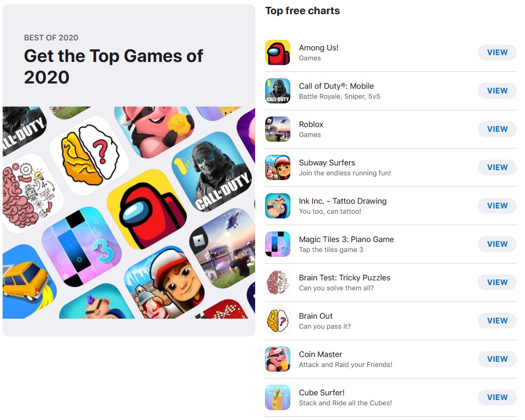The height and width of the screenshot is (420, 525).
Task: Tap VIEW next to Magic Tiles 3
Action: click(497, 244)
